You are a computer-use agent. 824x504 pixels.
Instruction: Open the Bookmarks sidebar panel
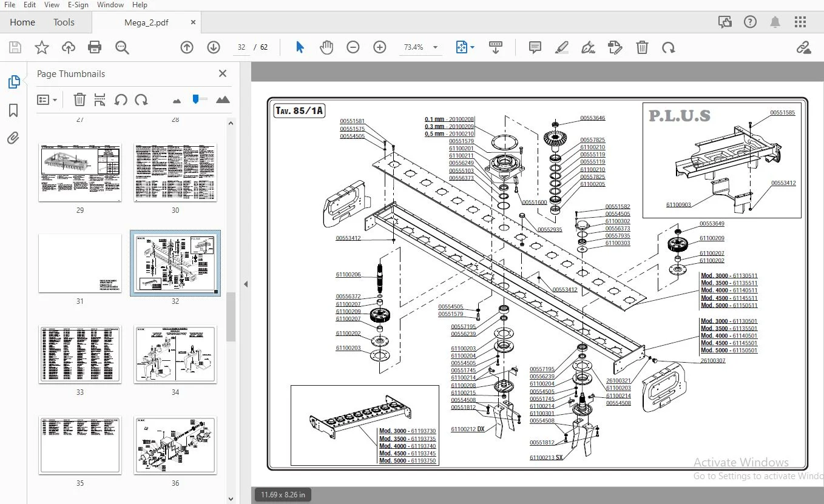coord(13,110)
